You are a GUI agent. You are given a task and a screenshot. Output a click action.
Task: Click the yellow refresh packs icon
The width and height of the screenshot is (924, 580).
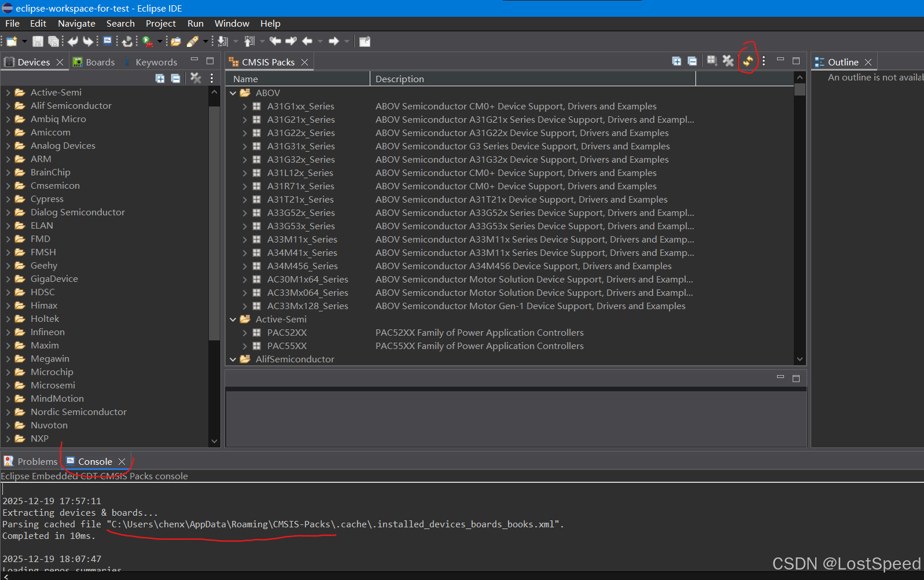[748, 61]
